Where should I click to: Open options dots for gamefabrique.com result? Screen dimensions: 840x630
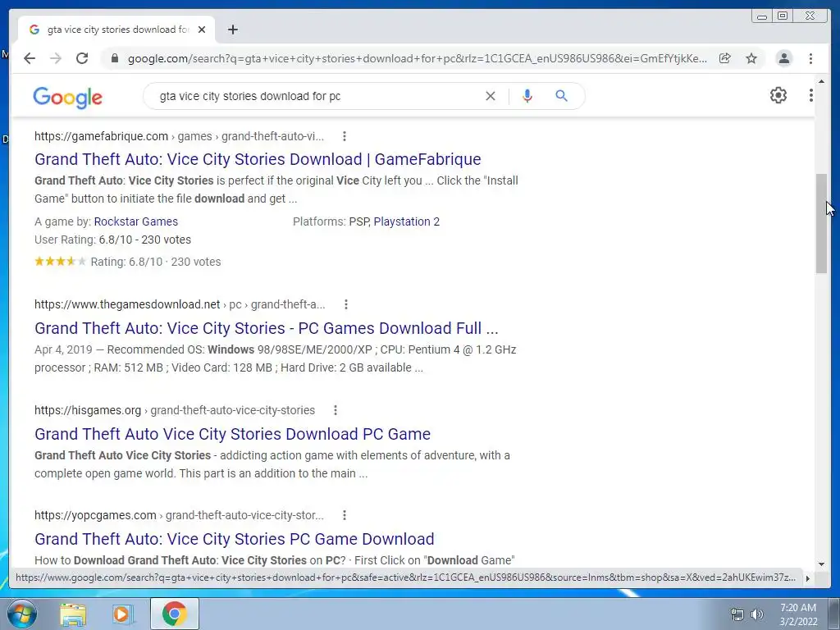point(345,137)
